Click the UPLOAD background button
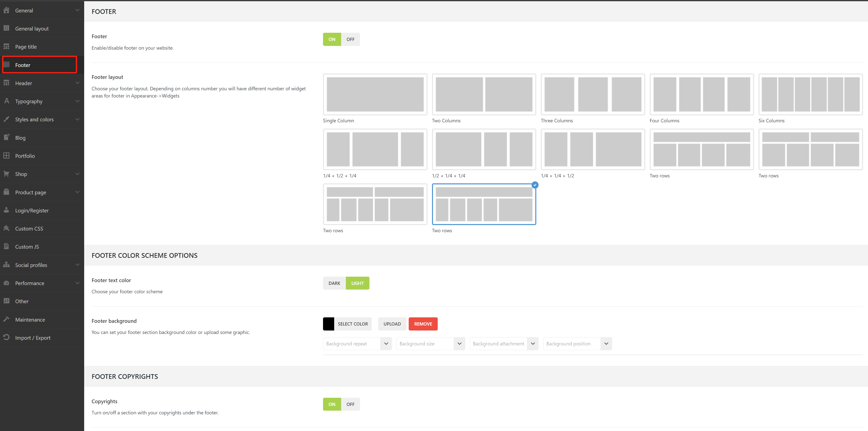868x431 pixels. pos(392,324)
